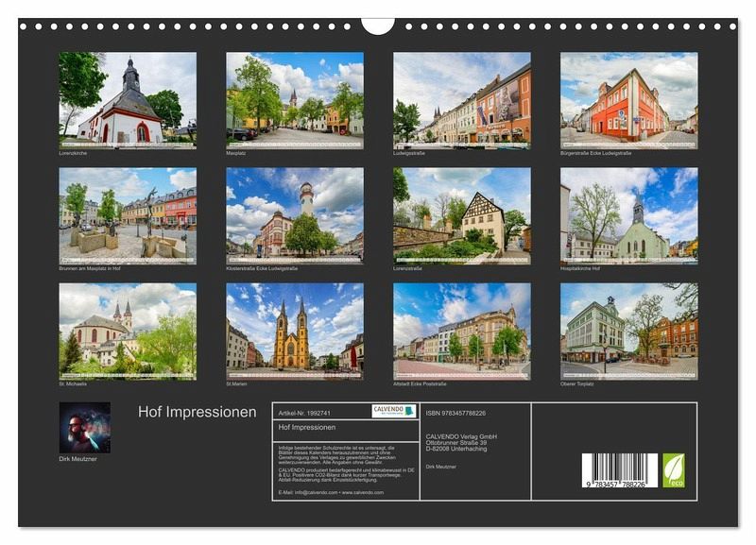This screenshot has height=545, width=756.
Task: Click the Lorenzstraße half-timbered house photo
Action: (462, 216)
